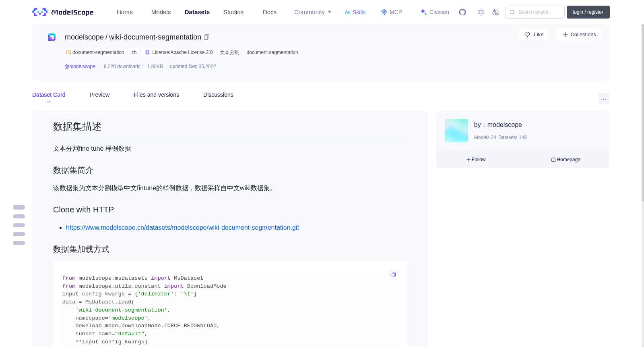Screen dimensions: 644x347
Task: Click the zh language tag
Action: tap(134, 52)
